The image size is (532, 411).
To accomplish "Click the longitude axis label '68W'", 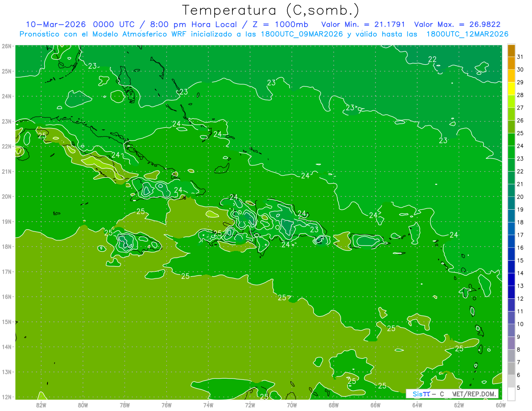I will tap(334, 405).
